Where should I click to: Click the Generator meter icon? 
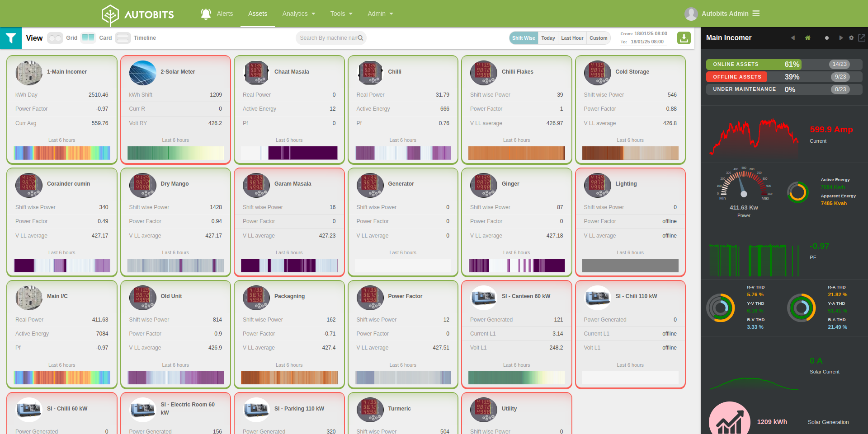(370, 185)
